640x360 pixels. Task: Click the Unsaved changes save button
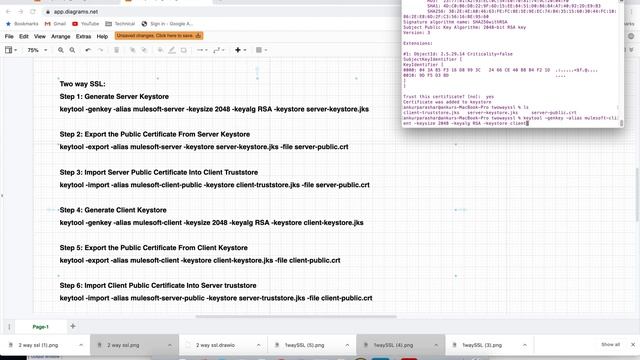click(159, 36)
